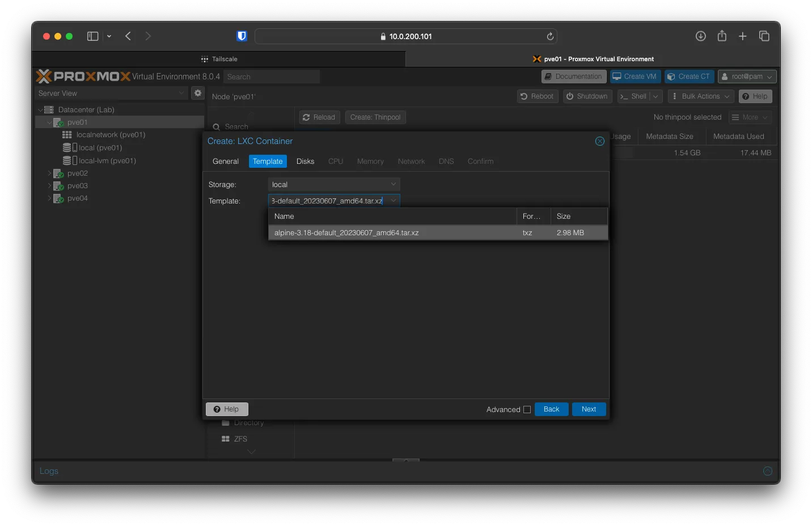Click the Proxmox top Search field

[x=271, y=77]
